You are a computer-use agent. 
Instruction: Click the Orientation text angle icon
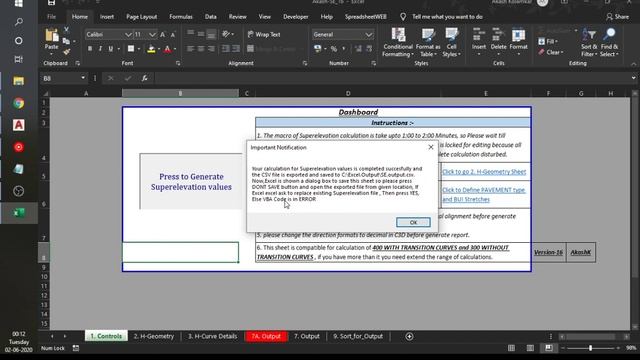[x=226, y=34]
